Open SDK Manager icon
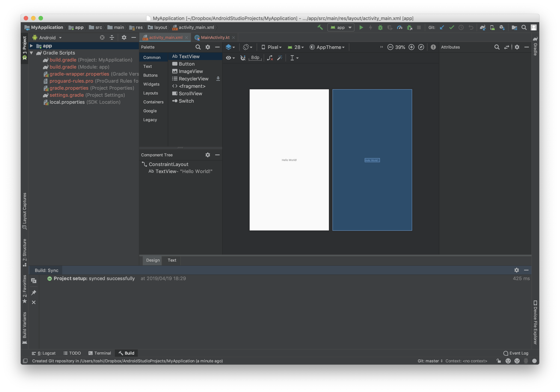This screenshot has width=560, height=392. click(502, 27)
